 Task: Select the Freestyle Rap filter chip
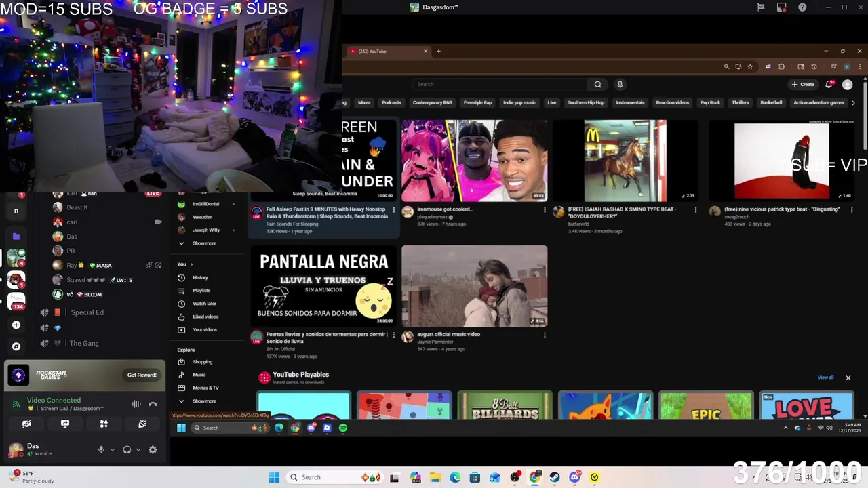477,102
